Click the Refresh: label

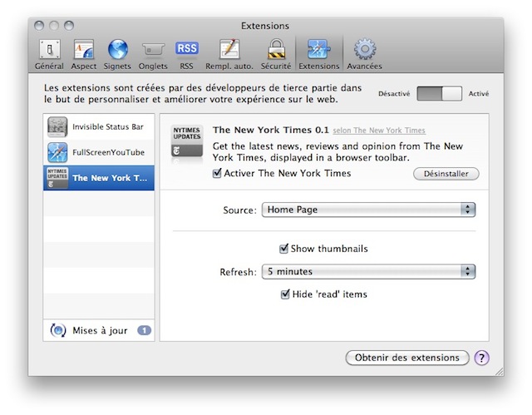(238, 272)
